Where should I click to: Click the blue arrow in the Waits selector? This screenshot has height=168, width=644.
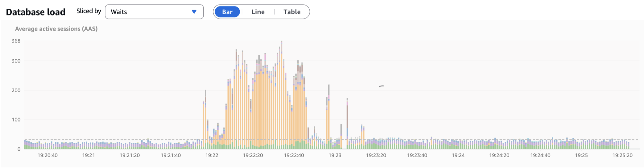point(194,12)
